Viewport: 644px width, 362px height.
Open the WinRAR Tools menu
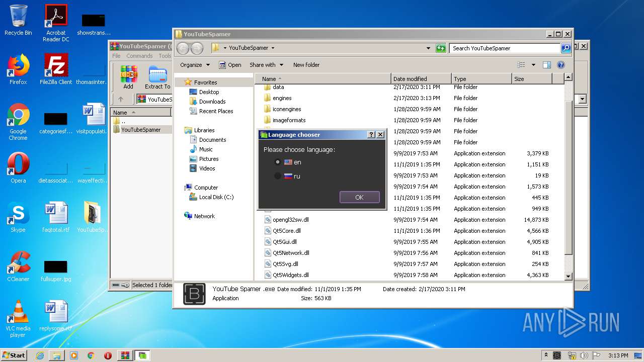[165, 56]
